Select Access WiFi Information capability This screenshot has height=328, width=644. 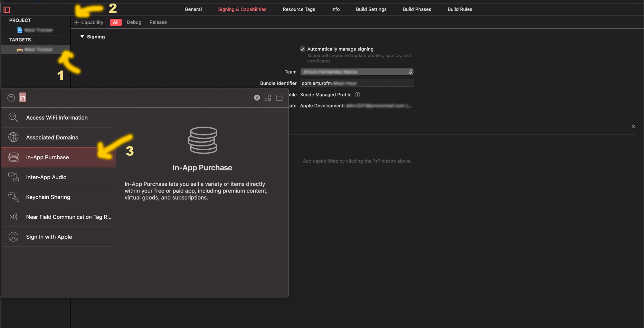[58, 117]
